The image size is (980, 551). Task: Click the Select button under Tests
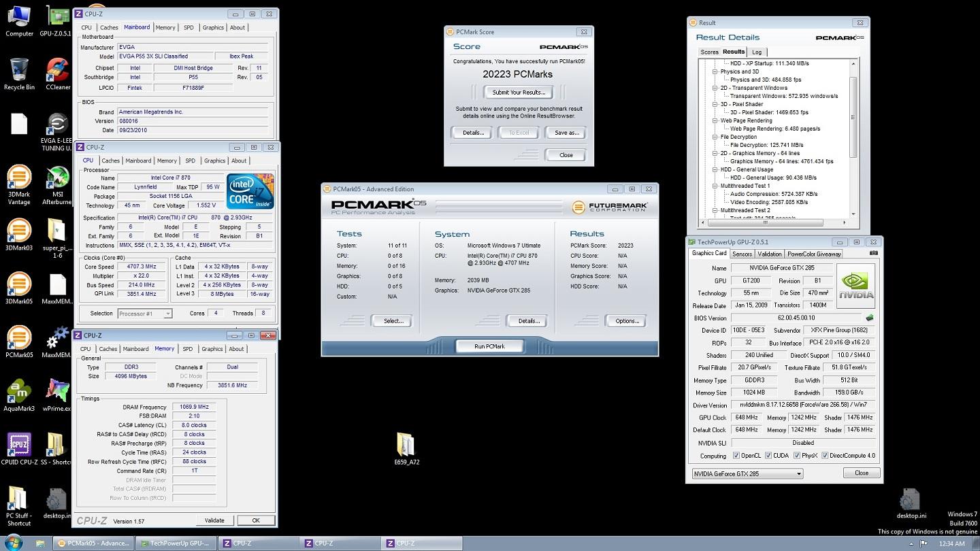[393, 321]
